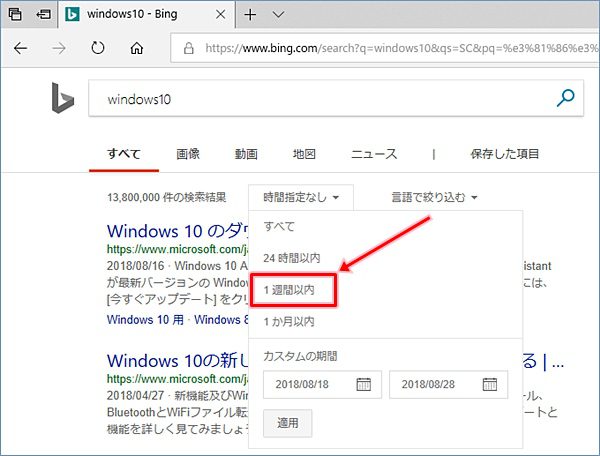600x456 pixels.
Task: Focus the address bar URL
Action: pyautogui.click(x=402, y=48)
